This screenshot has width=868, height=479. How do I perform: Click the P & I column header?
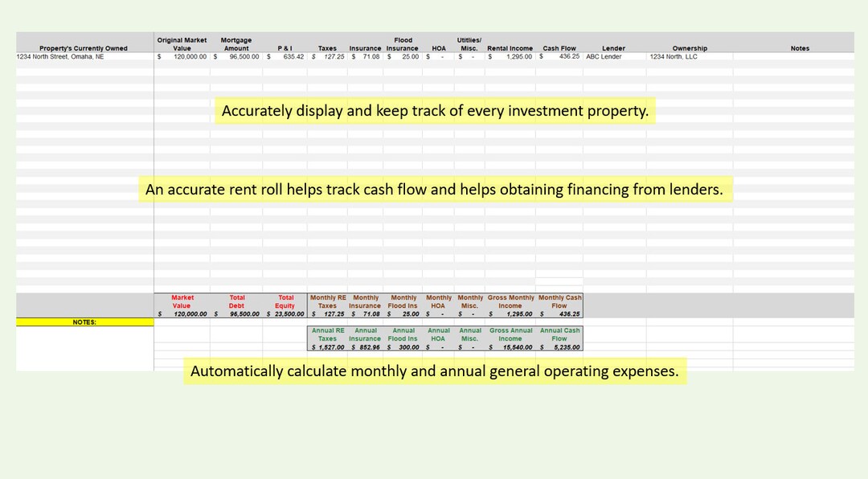[286, 48]
